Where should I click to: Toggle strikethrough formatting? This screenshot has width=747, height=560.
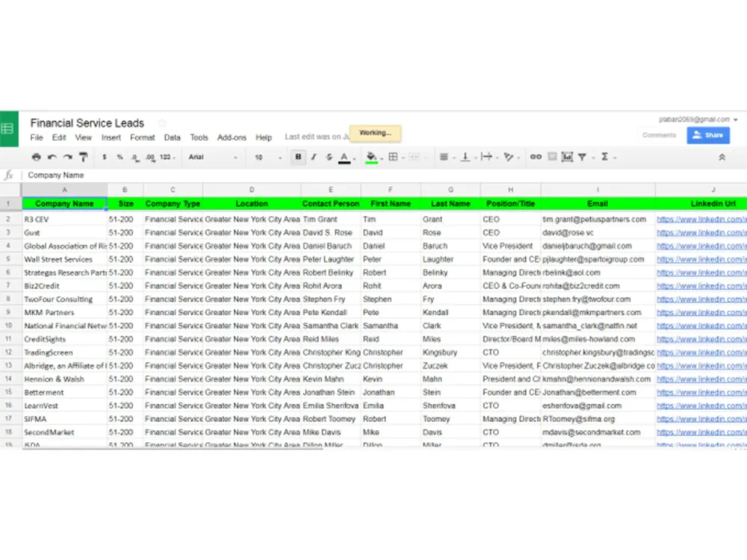click(x=329, y=157)
